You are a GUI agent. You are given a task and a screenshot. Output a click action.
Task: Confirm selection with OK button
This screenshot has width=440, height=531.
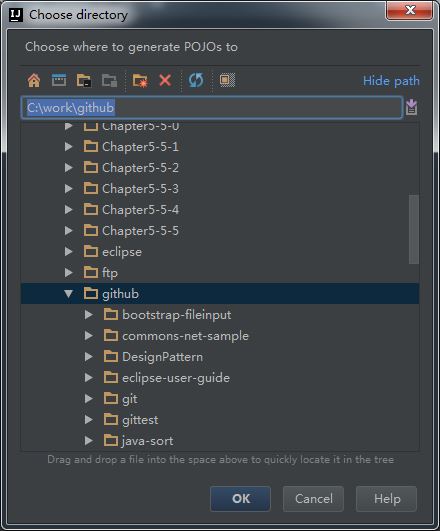point(240,498)
